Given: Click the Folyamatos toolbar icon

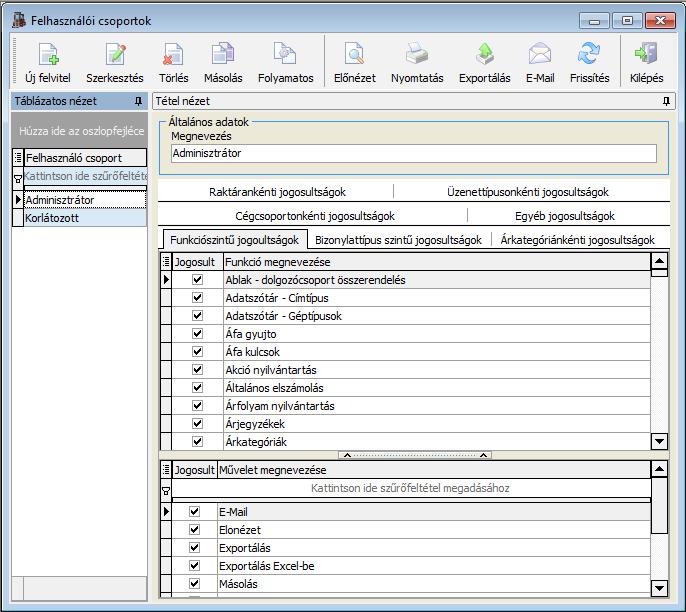Looking at the screenshot, I should (x=285, y=54).
